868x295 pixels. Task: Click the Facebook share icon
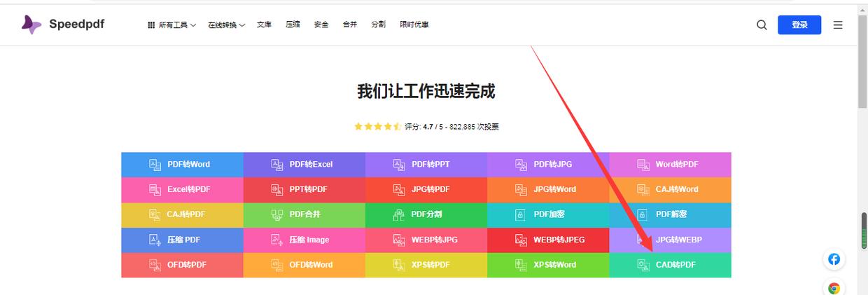coord(834,259)
